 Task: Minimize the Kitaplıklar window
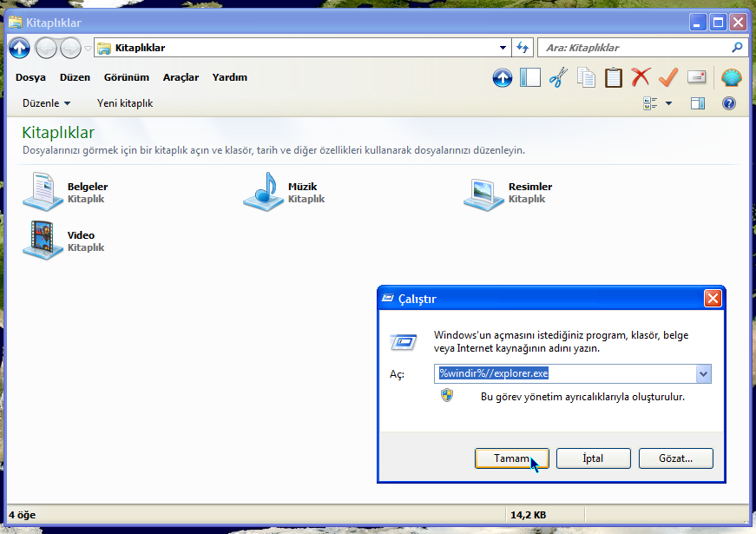tap(697, 23)
